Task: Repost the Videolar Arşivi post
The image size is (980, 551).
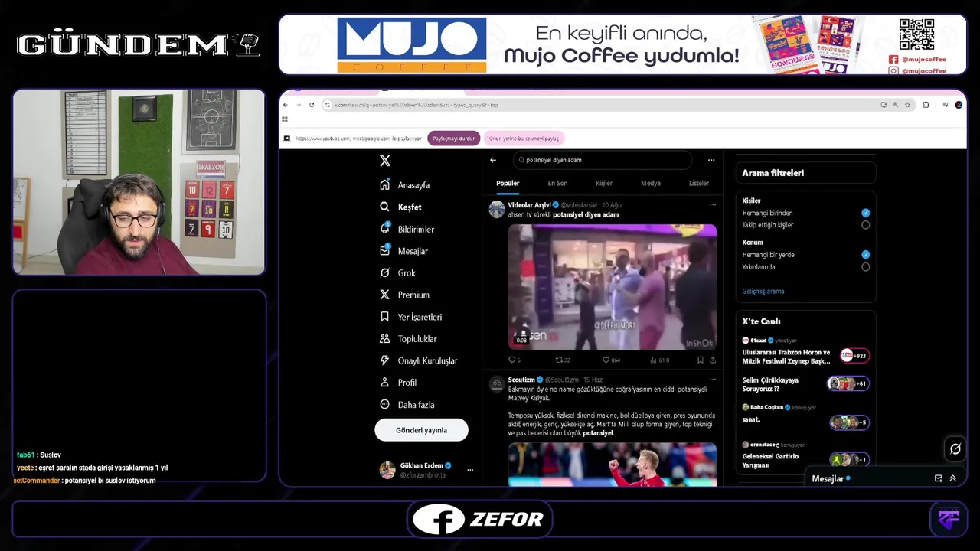Action: 563,360
